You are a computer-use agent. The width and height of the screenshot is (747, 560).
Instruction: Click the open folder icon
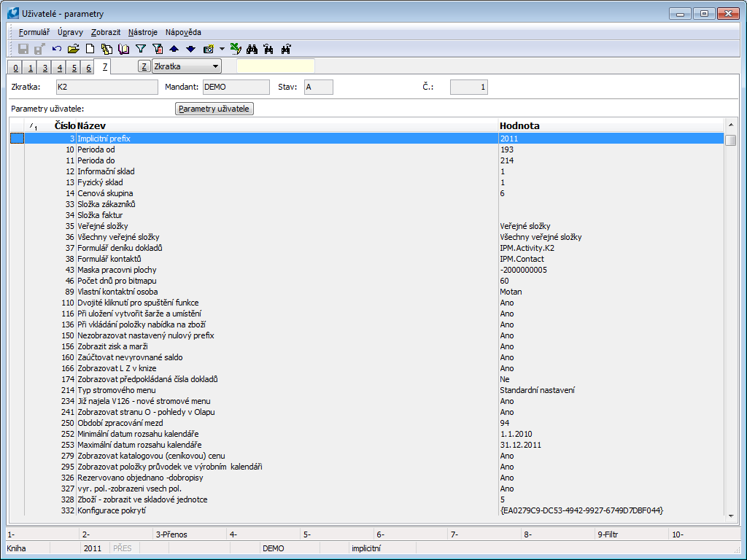[x=73, y=49]
